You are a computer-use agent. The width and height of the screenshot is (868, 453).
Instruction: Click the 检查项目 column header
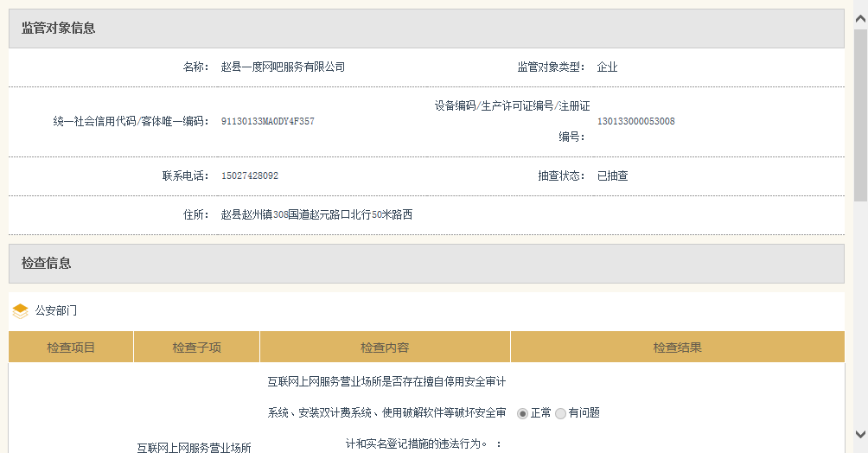pyautogui.click(x=71, y=348)
